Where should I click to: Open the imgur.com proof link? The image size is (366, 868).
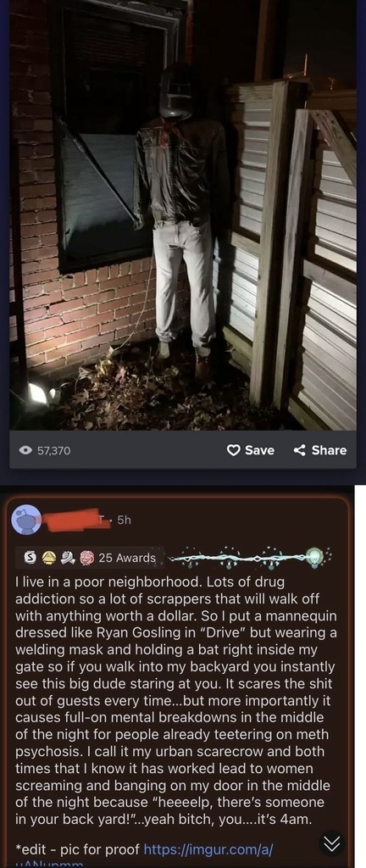click(x=209, y=849)
